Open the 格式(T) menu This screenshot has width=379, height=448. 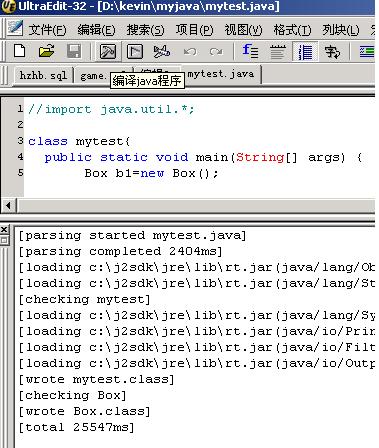pyautogui.click(x=292, y=30)
